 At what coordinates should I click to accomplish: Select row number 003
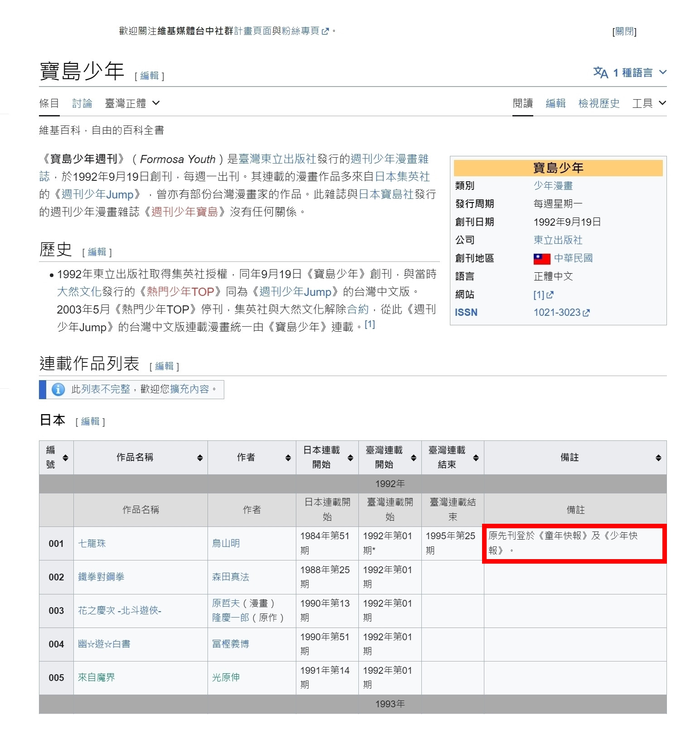tap(56, 611)
